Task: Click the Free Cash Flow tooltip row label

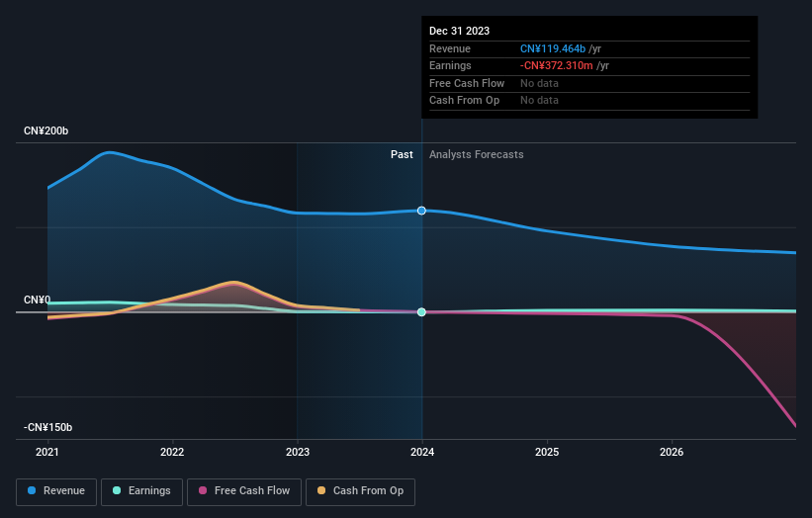Action: click(x=467, y=83)
